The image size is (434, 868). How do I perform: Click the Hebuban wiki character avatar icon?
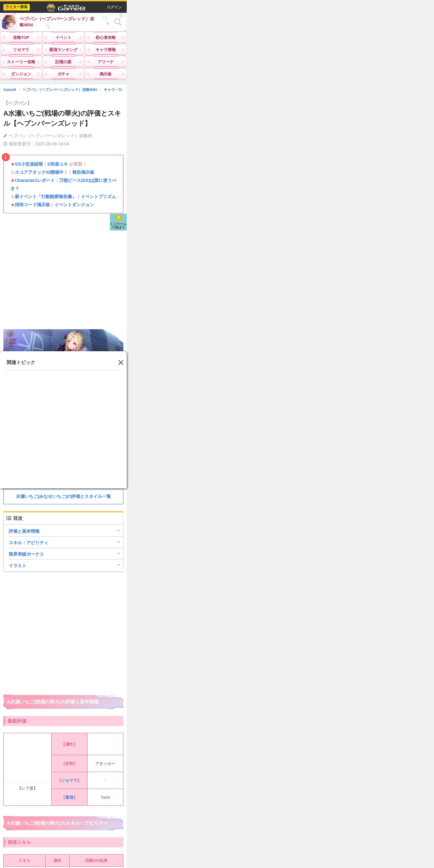click(x=9, y=22)
